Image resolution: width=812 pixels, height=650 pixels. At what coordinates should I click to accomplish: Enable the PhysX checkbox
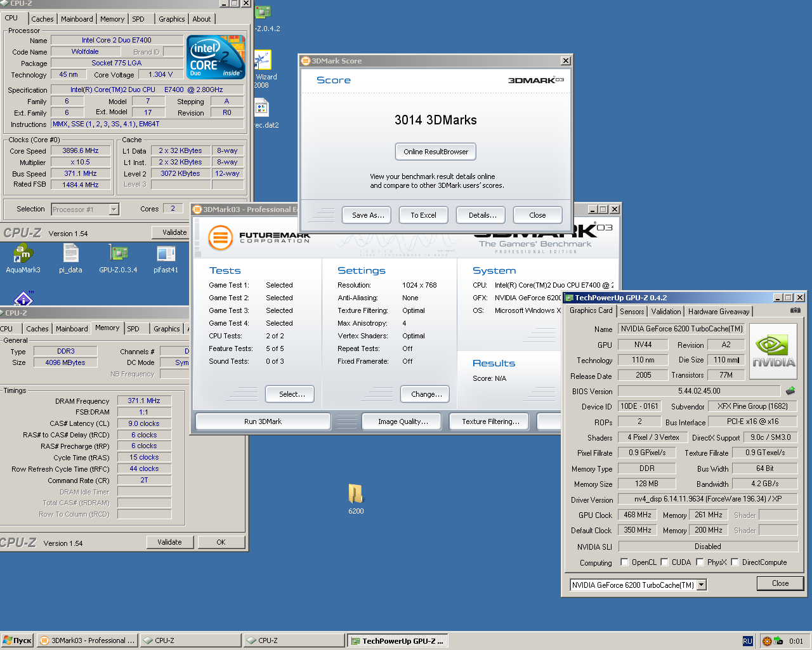pos(700,562)
